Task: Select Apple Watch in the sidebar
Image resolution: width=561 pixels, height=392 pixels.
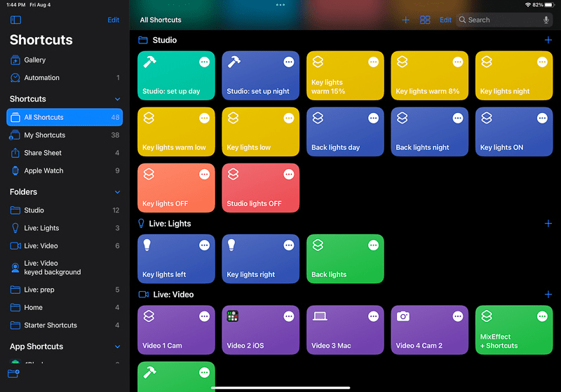Action: click(65, 171)
